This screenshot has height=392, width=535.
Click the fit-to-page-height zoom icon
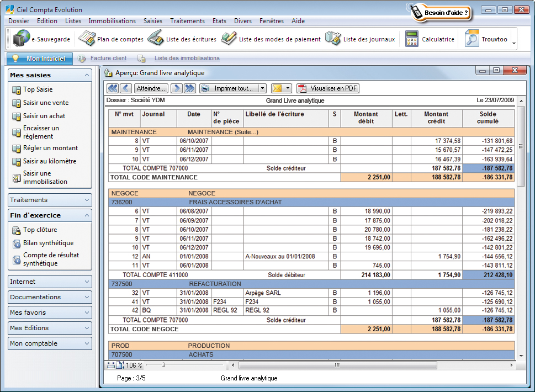119,365
